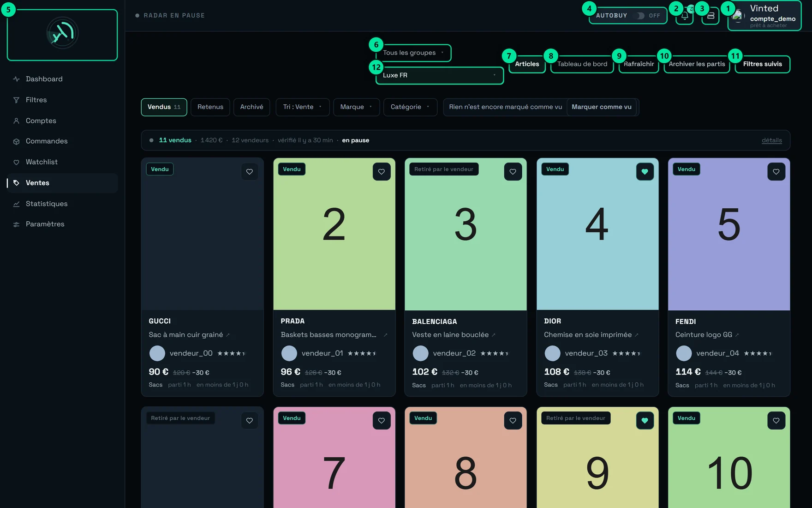812x508 pixels.
Task: Click the "BALENCIAGA" brand name
Action: tap(435, 321)
